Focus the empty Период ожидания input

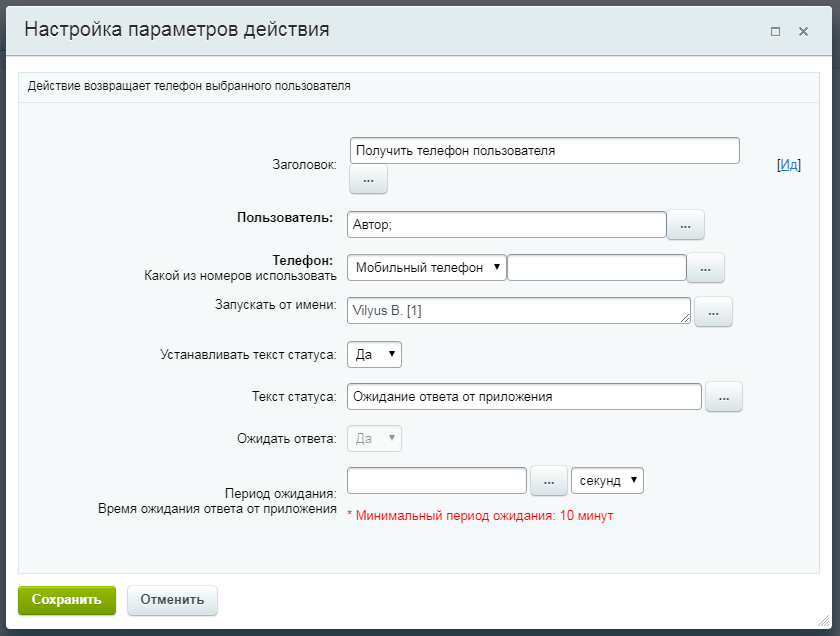436,481
